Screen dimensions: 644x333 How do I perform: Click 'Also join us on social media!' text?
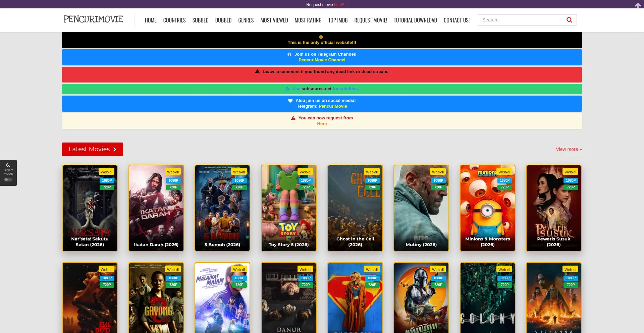(x=326, y=101)
